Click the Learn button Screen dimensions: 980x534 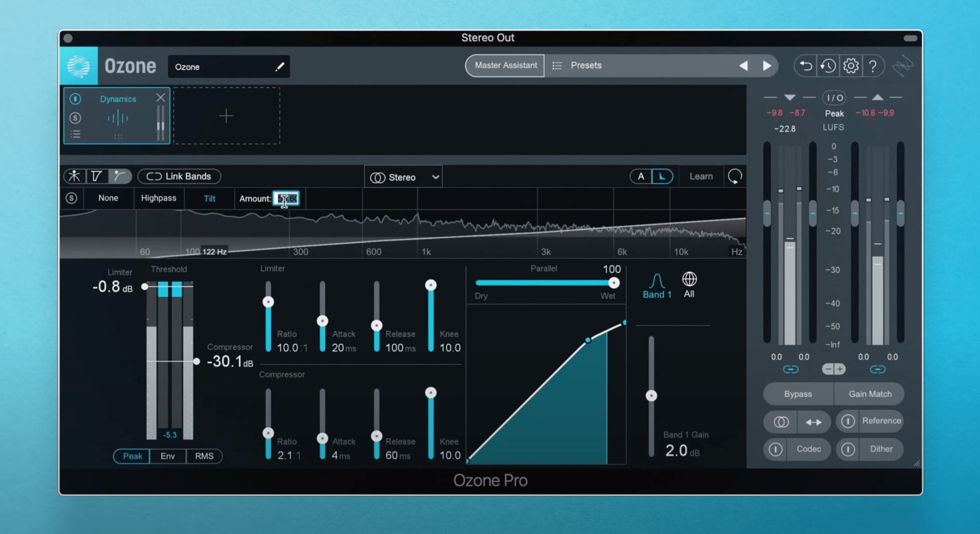click(701, 176)
